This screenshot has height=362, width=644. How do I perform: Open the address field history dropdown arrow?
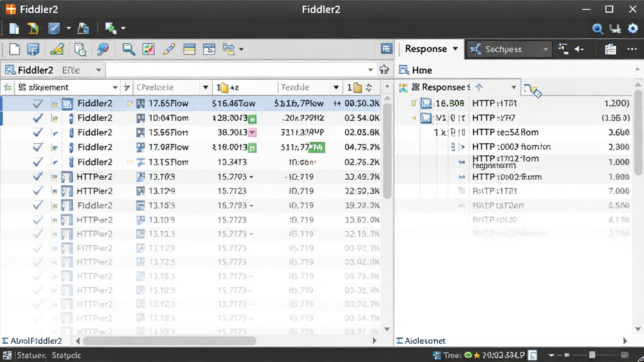[x=370, y=70]
